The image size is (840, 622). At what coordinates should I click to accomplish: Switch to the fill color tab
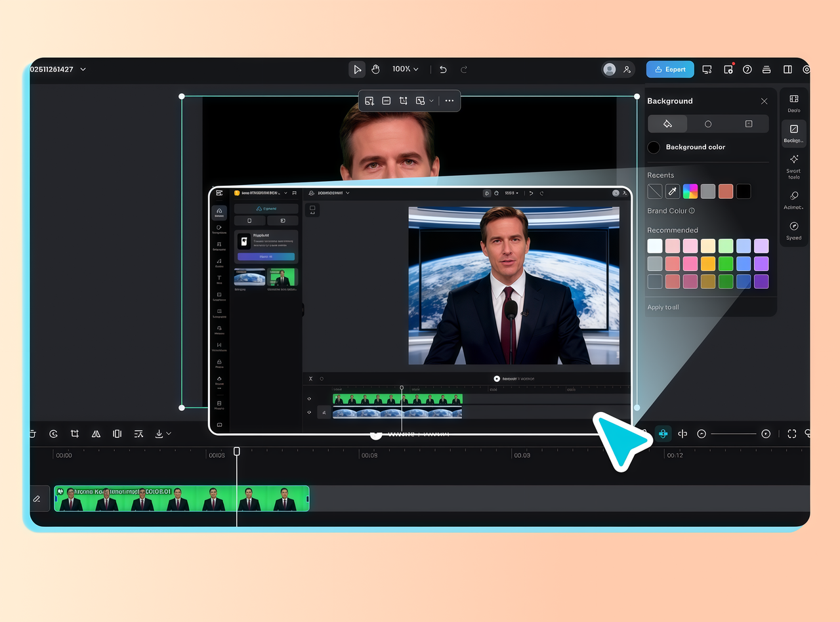pyautogui.click(x=667, y=124)
